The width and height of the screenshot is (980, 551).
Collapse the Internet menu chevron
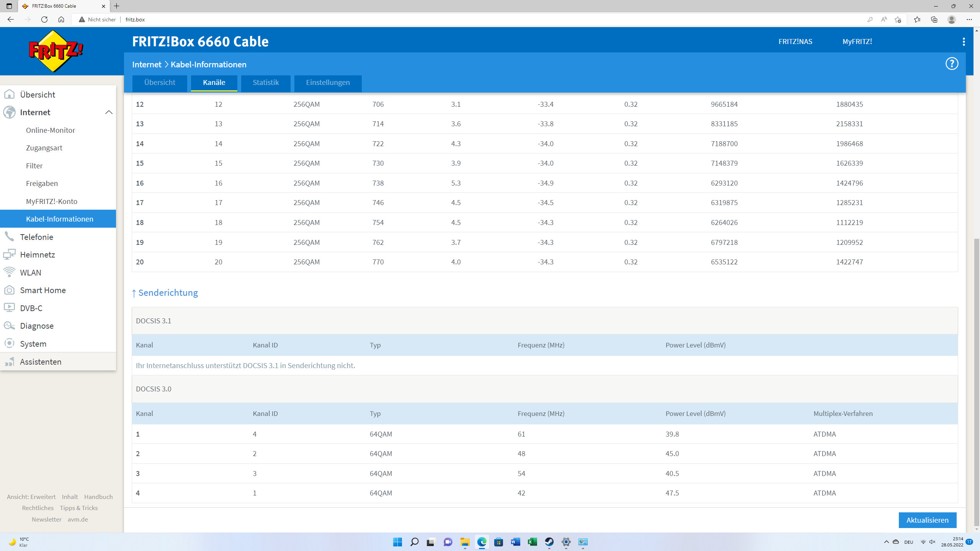(109, 112)
